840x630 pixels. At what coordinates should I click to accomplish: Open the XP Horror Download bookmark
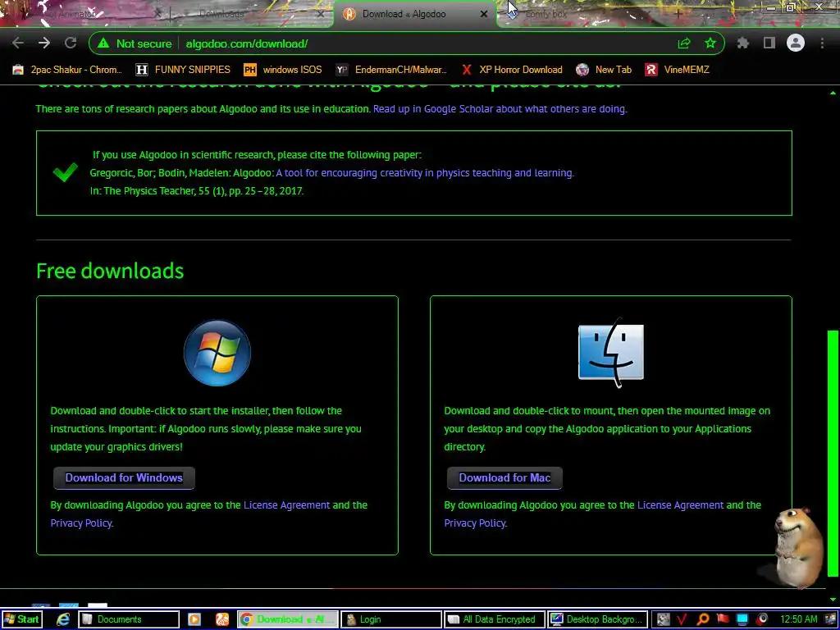click(x=512, y=70)
